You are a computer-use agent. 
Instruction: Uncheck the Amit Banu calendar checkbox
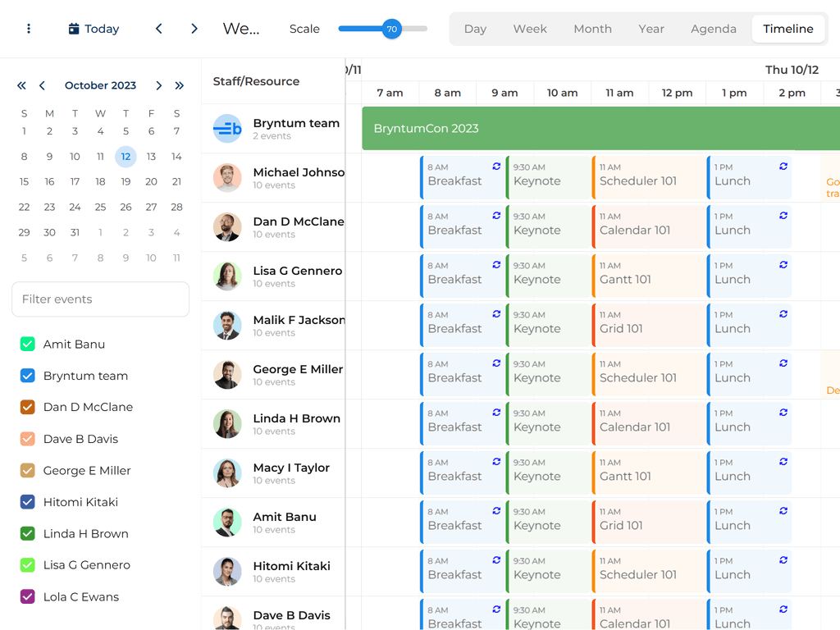[27, 345]
